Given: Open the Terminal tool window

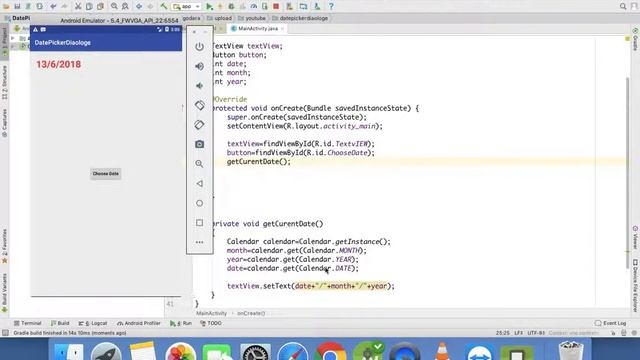Looking at the screenshot, I should coord(27,323).
